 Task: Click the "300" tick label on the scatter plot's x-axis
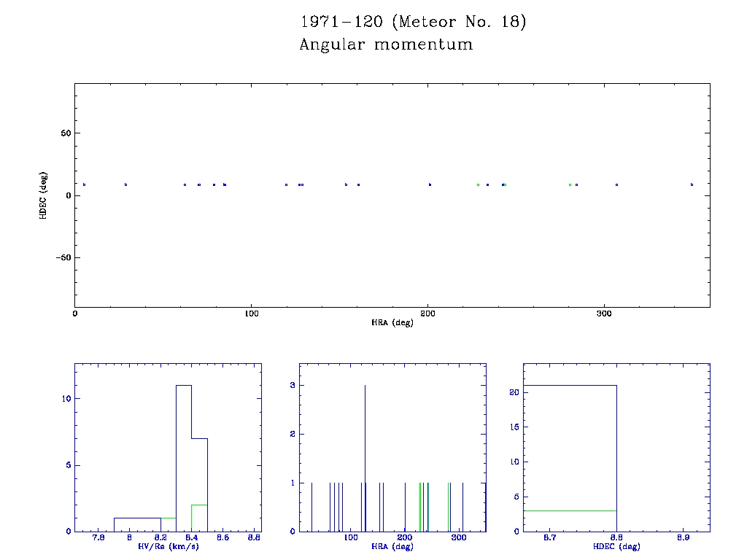click(x=604, y=314)
